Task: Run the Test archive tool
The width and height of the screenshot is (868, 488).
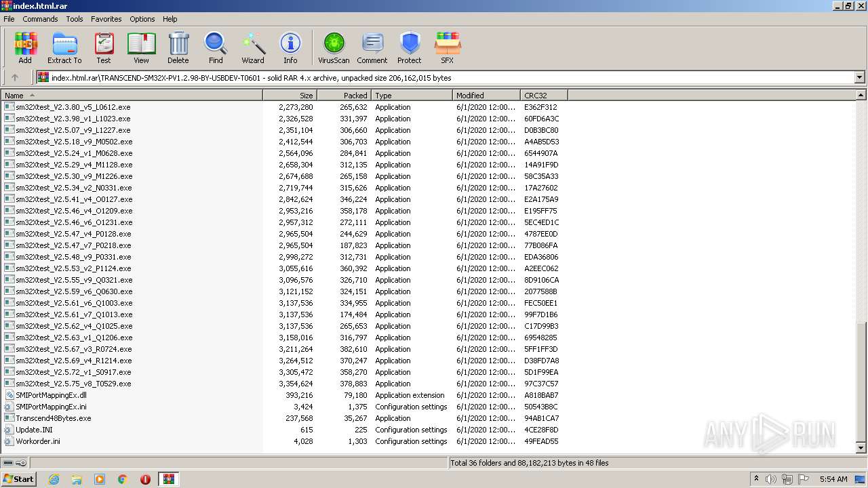Action: pos(104,47)
